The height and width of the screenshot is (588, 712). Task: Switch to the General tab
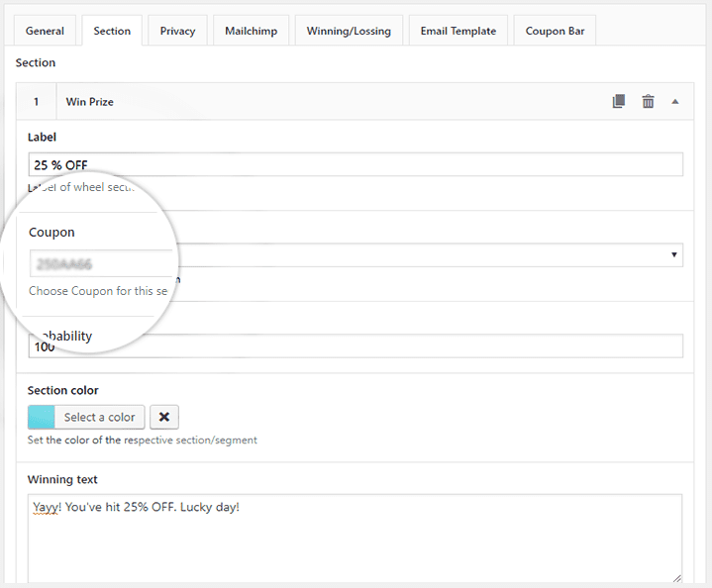click(45, 31)
